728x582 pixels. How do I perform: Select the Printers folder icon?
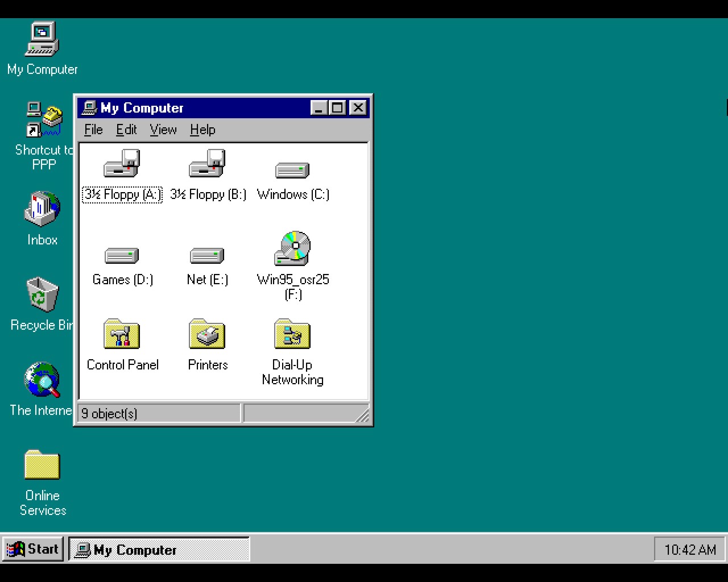click(207, 334)
